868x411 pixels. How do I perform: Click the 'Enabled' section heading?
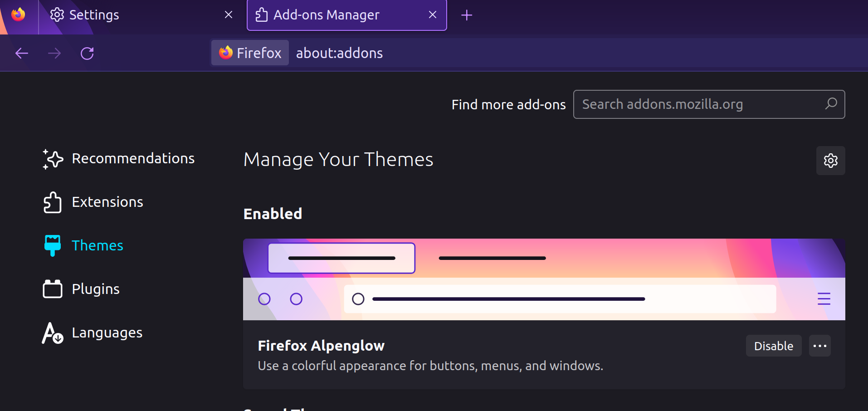point(273,214)
